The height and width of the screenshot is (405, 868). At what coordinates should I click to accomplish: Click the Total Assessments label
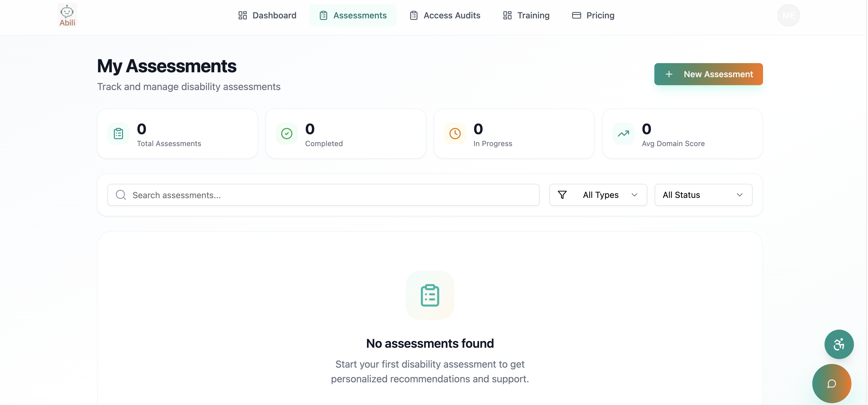(x=169, y=144)
